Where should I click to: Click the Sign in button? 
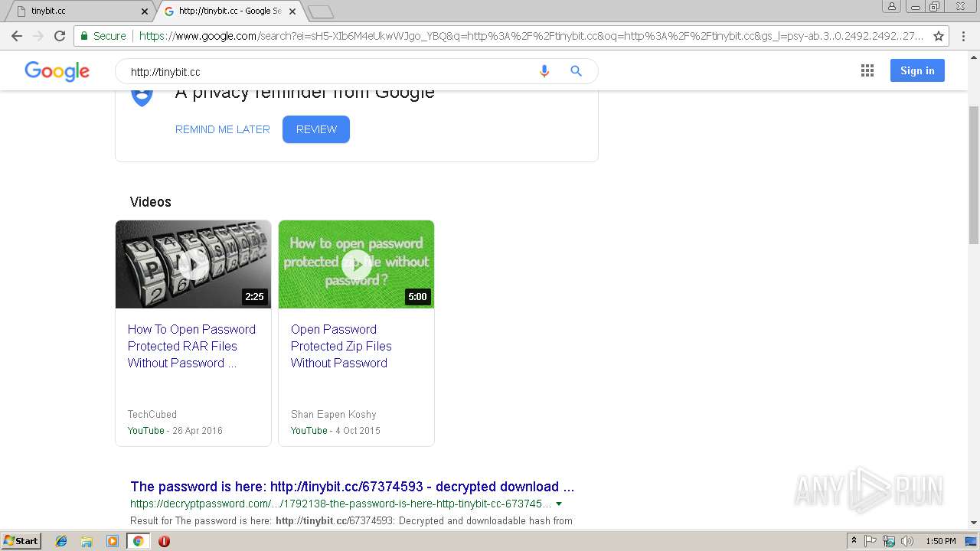[x=917, y=70]
